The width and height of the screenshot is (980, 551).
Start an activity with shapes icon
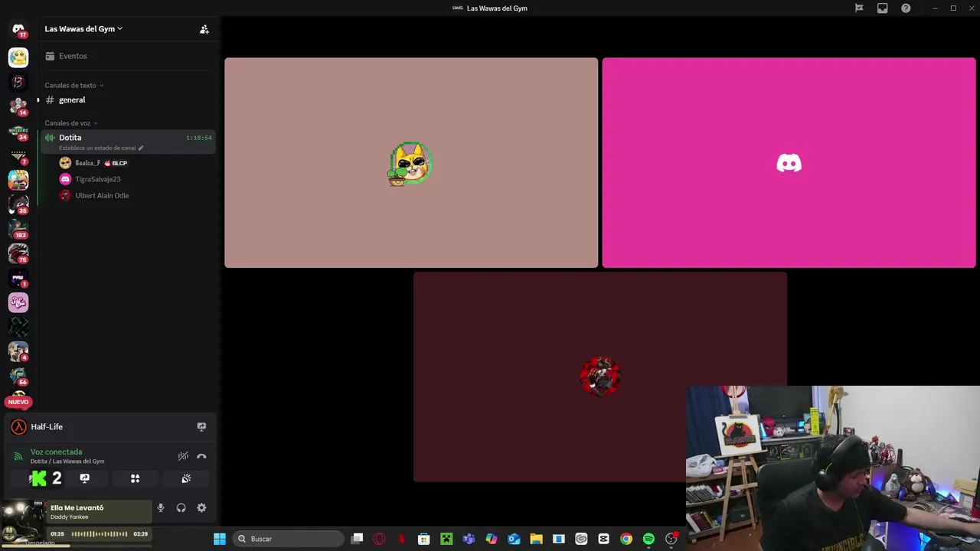click(135, 478)
